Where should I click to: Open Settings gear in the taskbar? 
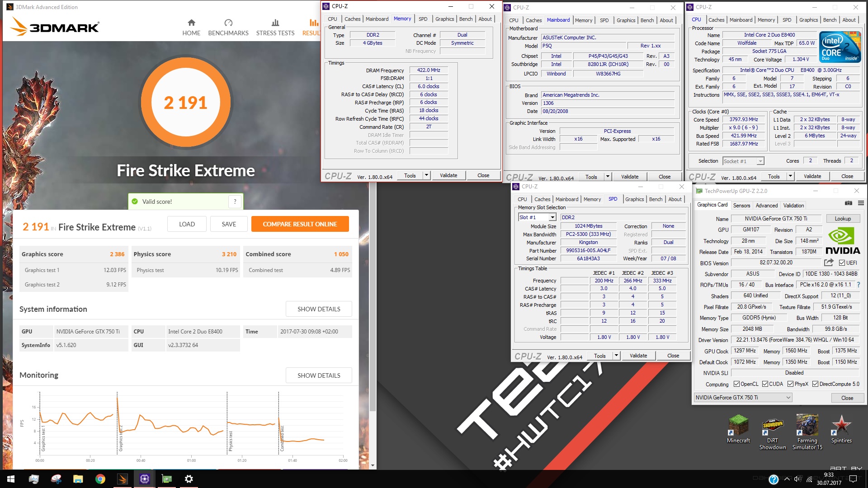click(189, 479)
